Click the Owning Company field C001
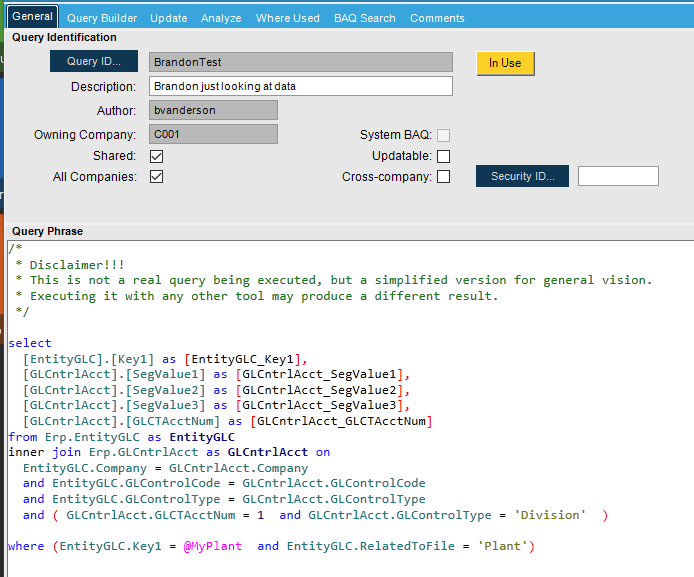Screen dimensions: 694x577 [213, 134]
